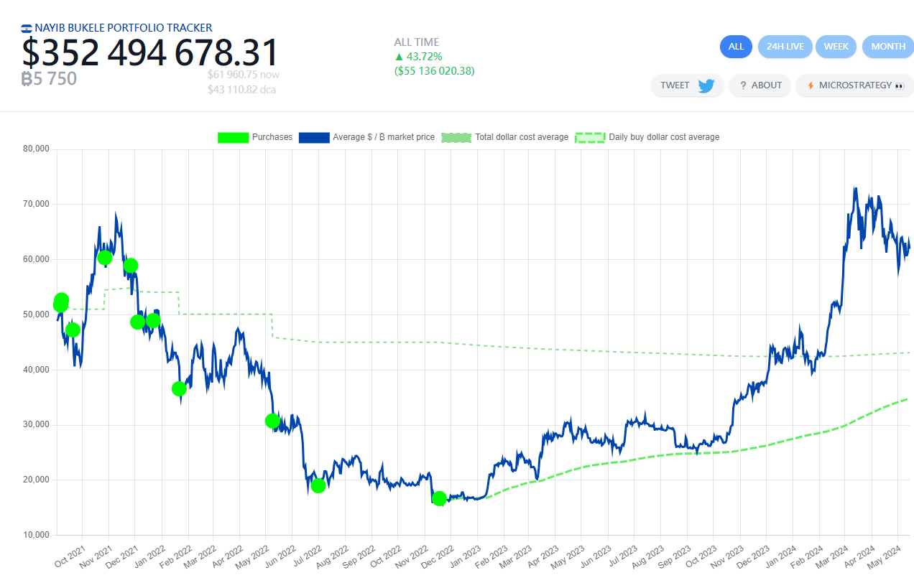914x588 pixels.
Task: Click the Total dollar cost average color swatch
Action: [x=456, y=137]
